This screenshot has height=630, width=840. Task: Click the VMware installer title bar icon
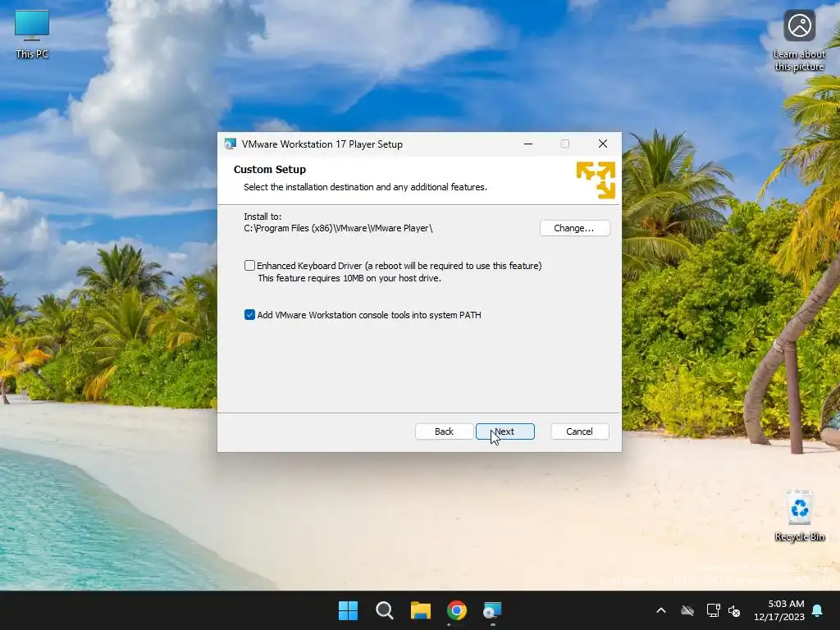[x=231, y=144]
